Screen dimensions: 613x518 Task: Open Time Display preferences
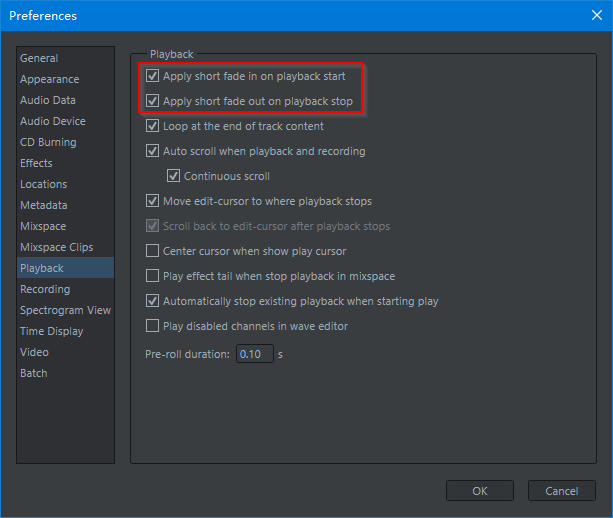65,332
